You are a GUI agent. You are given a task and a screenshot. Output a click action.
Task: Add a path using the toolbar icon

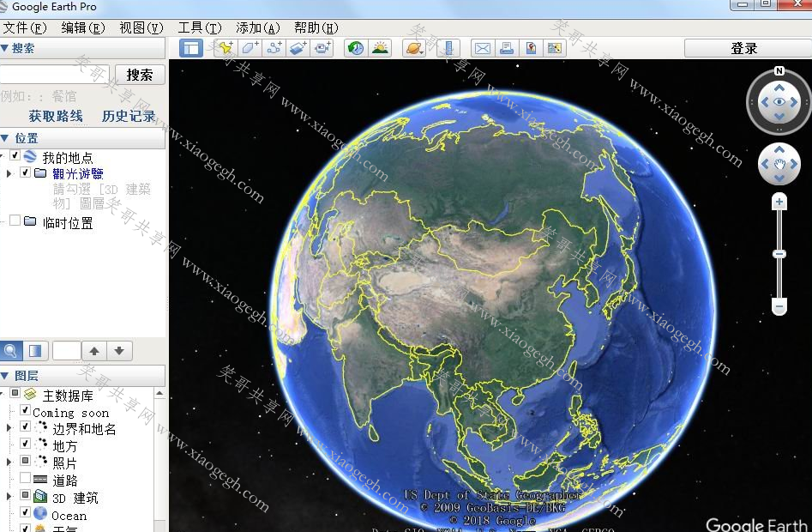[274, 48]
